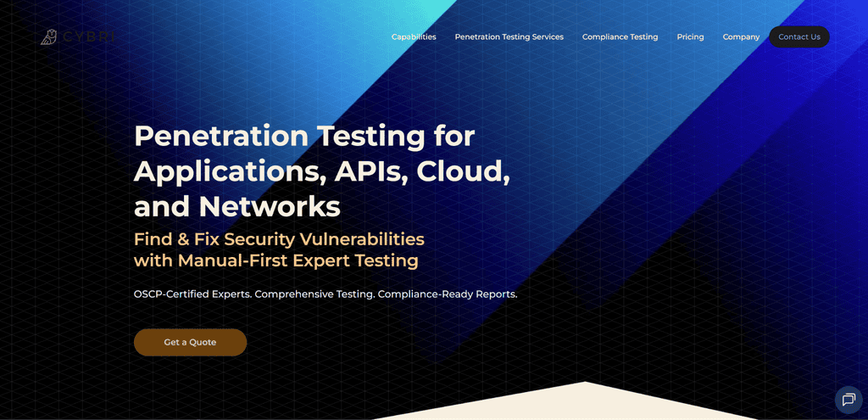Click the 'Applications, APIs, Cloud,' headline line
The width and height of the screenshot is (868, 420).
(322, 171)
